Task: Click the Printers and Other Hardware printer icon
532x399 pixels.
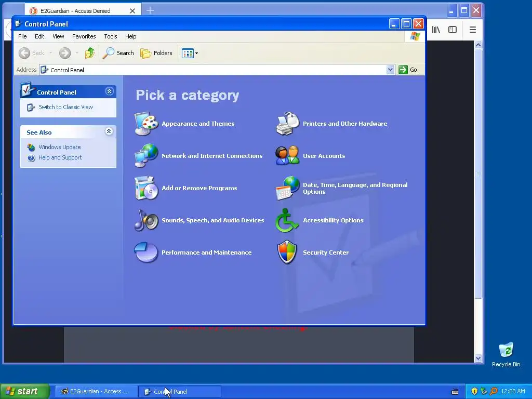Action: point(287,124)
